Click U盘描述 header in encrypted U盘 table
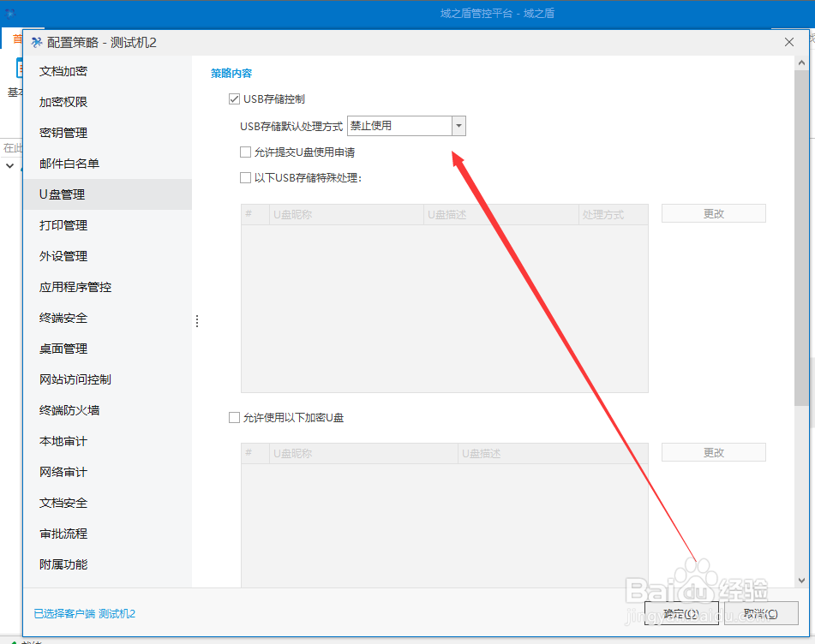The height and width of the screenshot is (644, 815). point(553,453)
